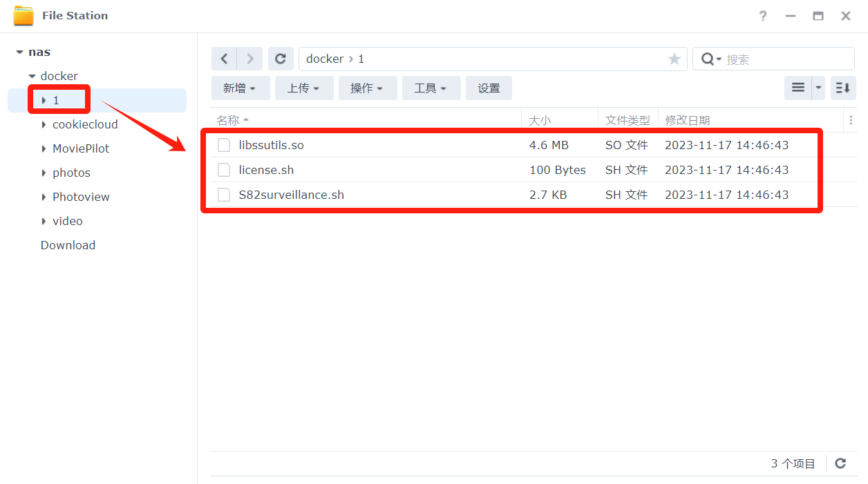This screenshot has height=484, width=868.
Task: Open the 操作 action dropdown
Action: tap(367, 88)
